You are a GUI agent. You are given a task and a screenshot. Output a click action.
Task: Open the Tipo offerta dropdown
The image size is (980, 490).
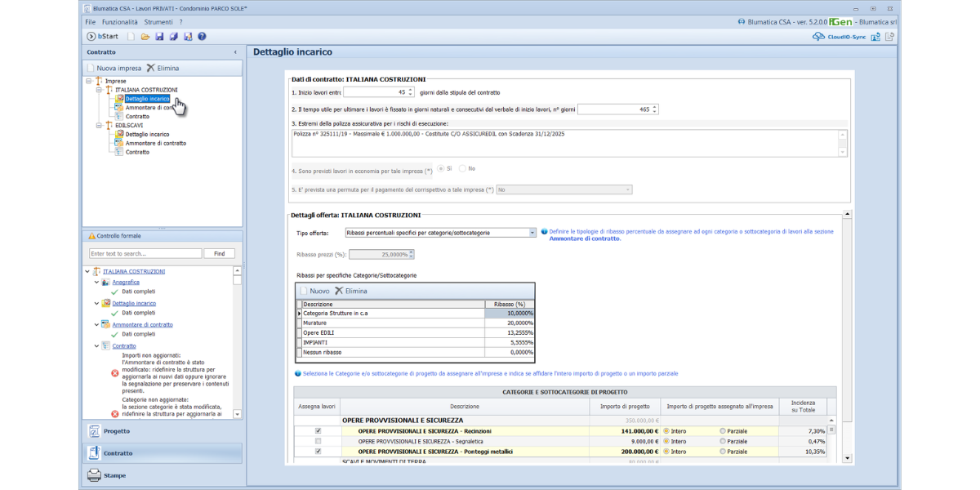click(x=532, y=233)
